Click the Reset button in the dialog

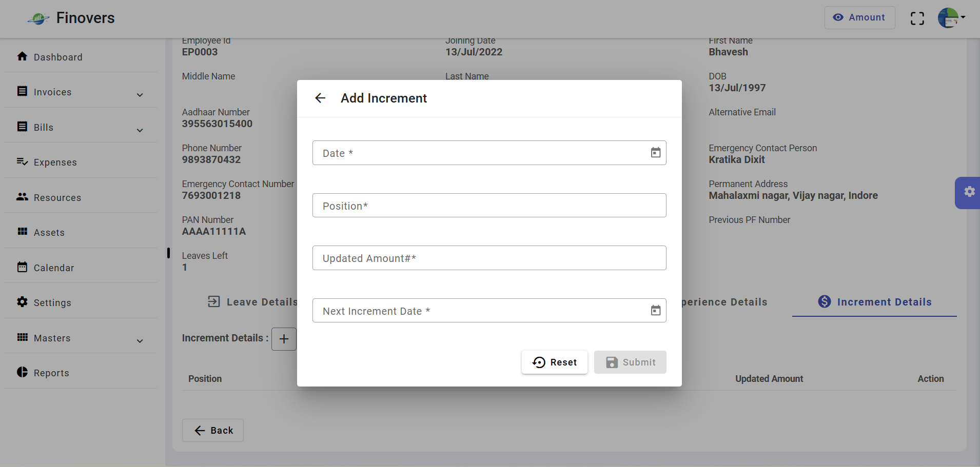pyautogui.click(x=555, y=362)
